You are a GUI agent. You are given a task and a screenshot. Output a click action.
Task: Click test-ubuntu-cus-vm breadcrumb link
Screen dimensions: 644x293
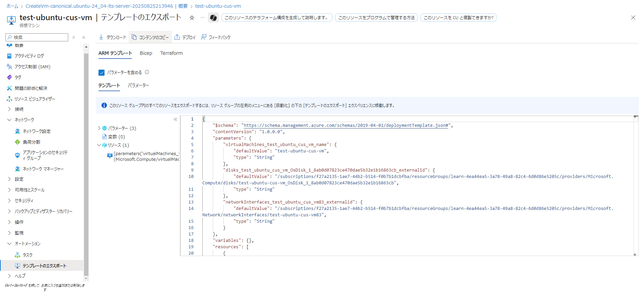[218, 6]
